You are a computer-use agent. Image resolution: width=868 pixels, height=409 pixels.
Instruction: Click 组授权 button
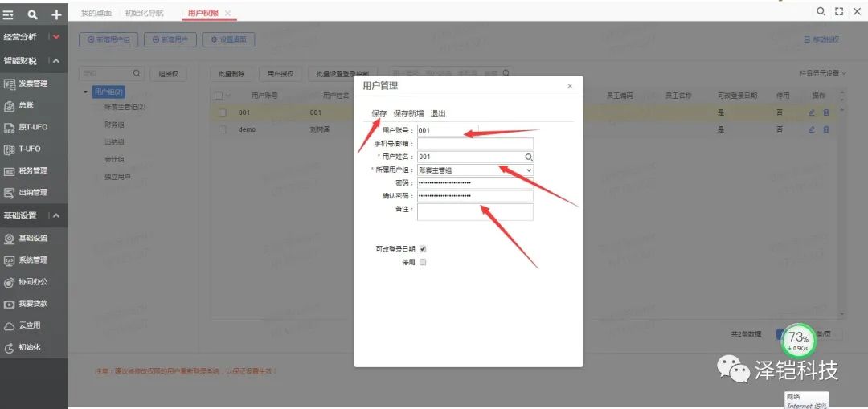168,74
